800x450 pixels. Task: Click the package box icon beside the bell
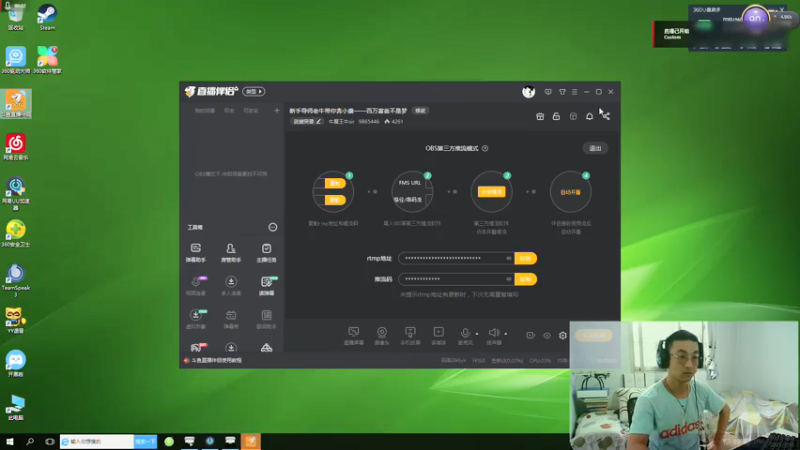pos(573,116)
